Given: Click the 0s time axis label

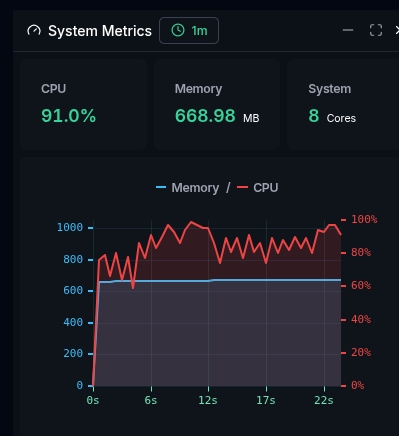Looking at the screenshot, I should coord(93,400).
